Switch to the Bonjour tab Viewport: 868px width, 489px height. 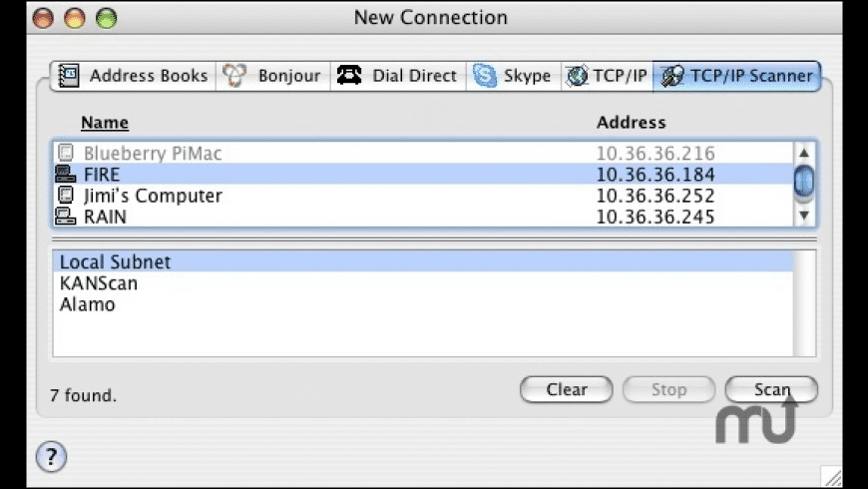click(x=273, y=76)
